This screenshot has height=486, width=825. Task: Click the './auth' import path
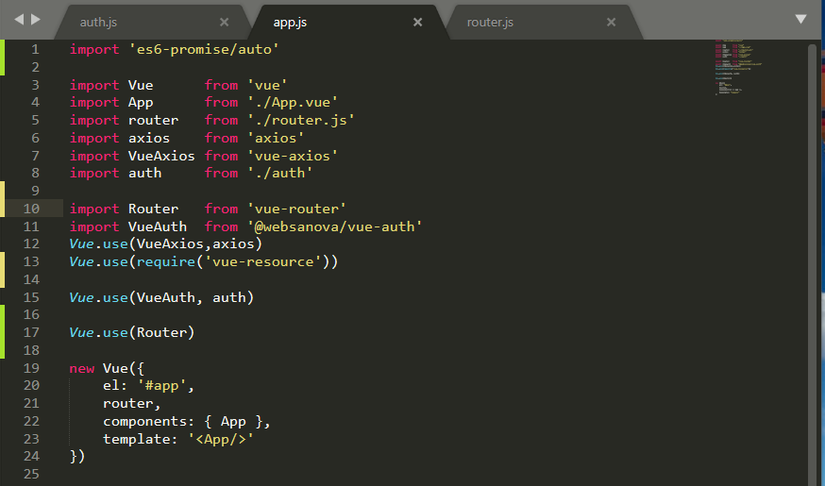click(280, 174)
